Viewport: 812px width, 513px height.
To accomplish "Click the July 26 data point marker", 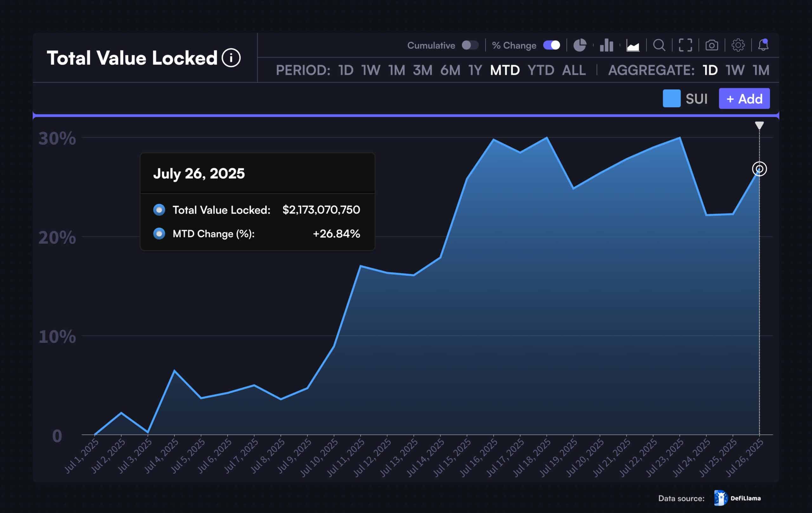I will coord(759,169).
